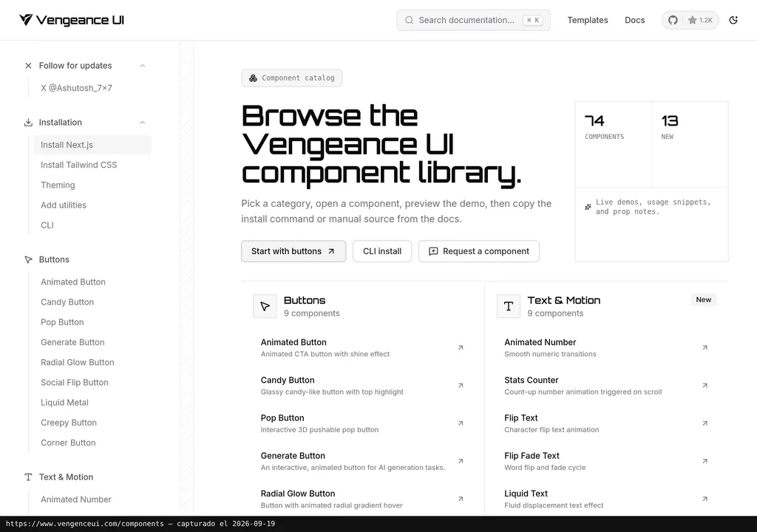Image resolution: width=757 pixels, height=532 pixels.
Task: Click the Buttons category cursor icon tile
Action: (265, 306)
